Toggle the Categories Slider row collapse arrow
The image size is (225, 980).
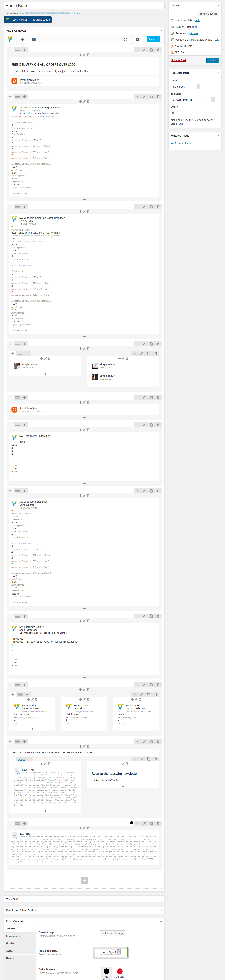click(x=137, y=97)
